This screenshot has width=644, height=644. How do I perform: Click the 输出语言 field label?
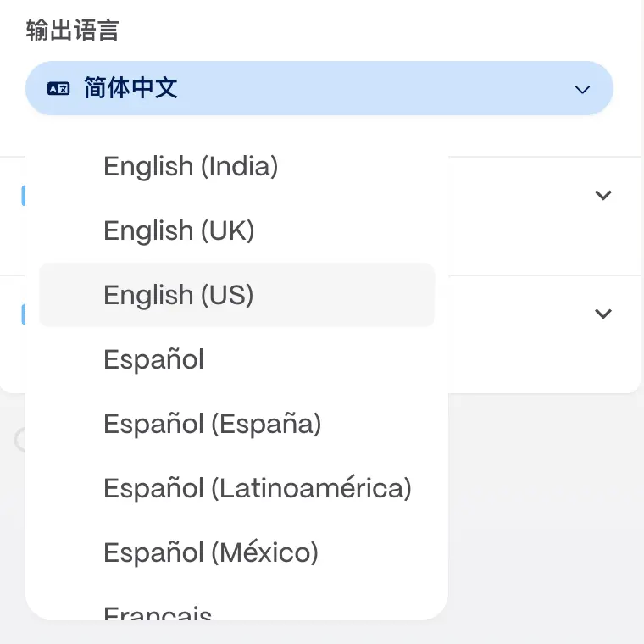(x=72, y=31)
